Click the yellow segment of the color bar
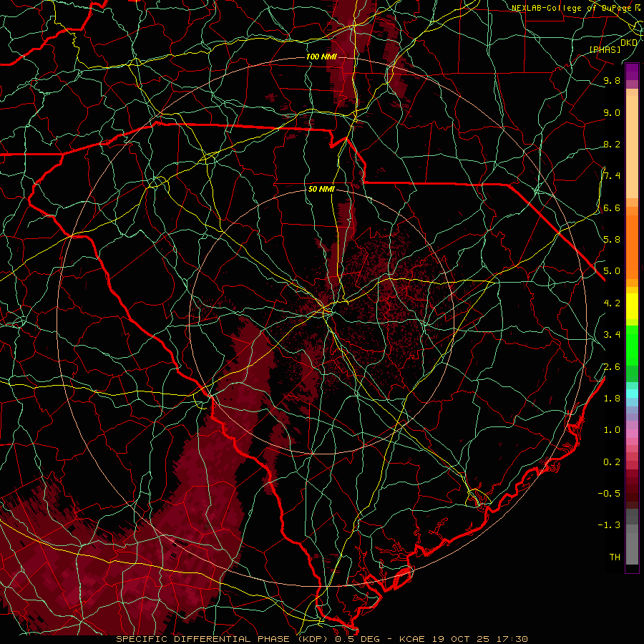Screen dimensions: 644x644 click(x=632, y=306)
